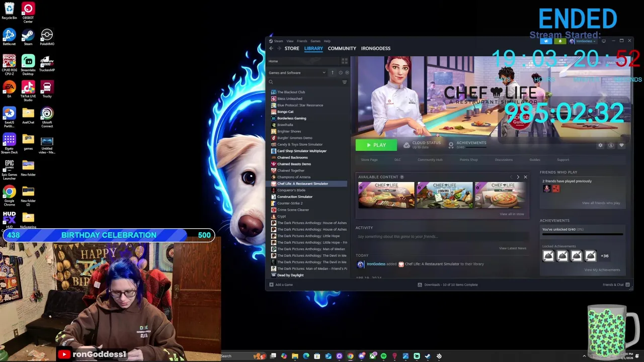Image resolution: width=644 pixels, height=362 pixels.
Task: Open the Discussions tab
Action: click(x=504, y=160)
